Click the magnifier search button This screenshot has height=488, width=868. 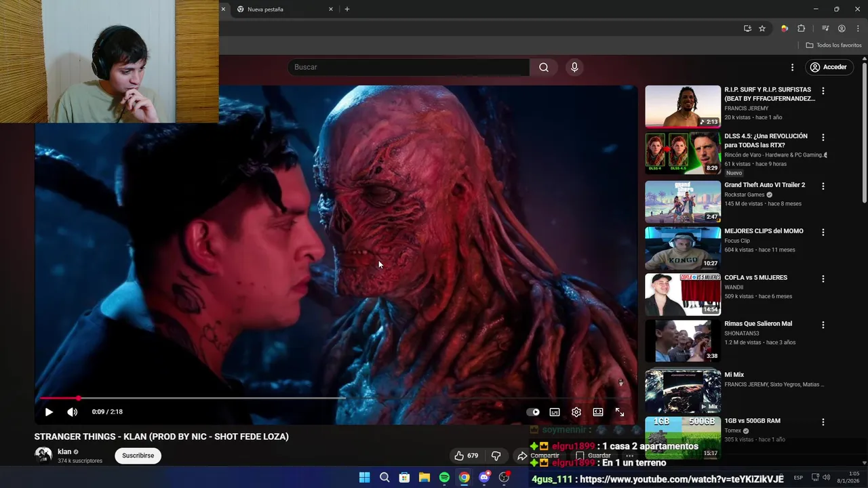[x=544, y=67]
